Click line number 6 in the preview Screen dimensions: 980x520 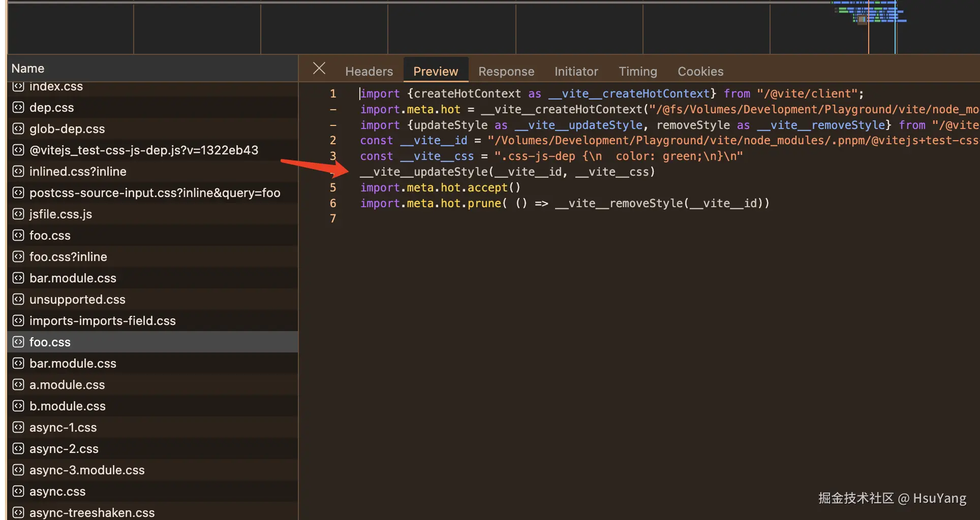333,204
